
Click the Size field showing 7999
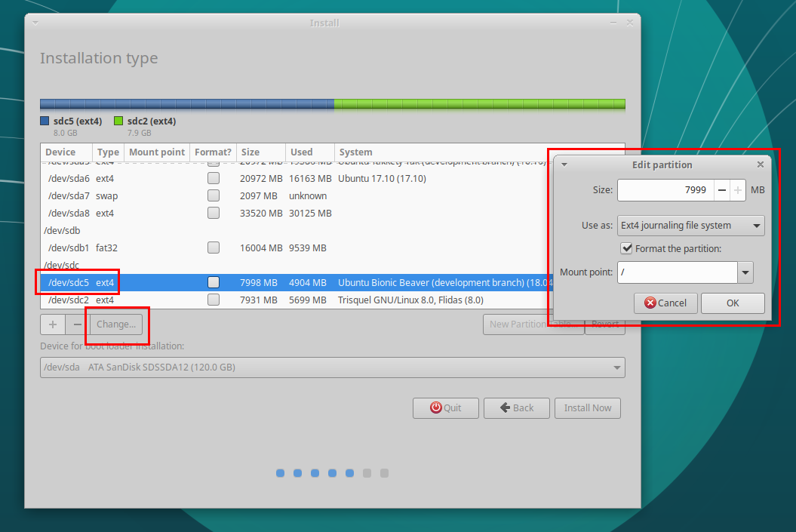665,190
